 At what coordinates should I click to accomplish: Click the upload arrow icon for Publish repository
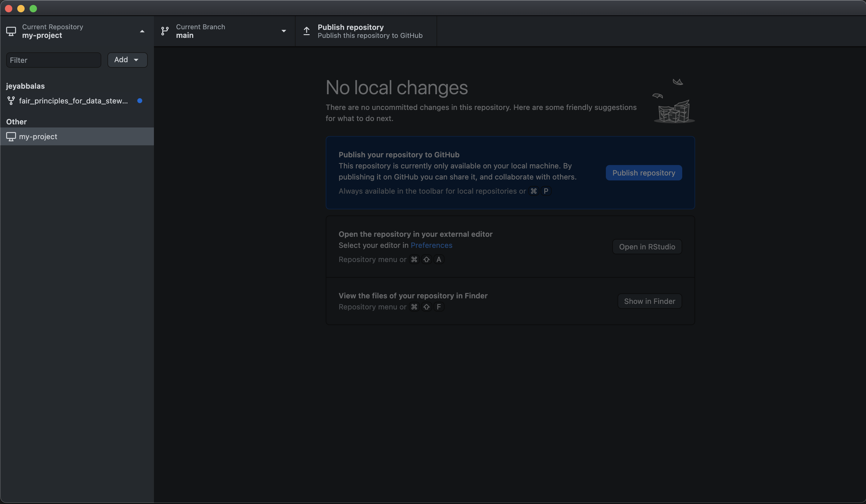coord(307,31)
